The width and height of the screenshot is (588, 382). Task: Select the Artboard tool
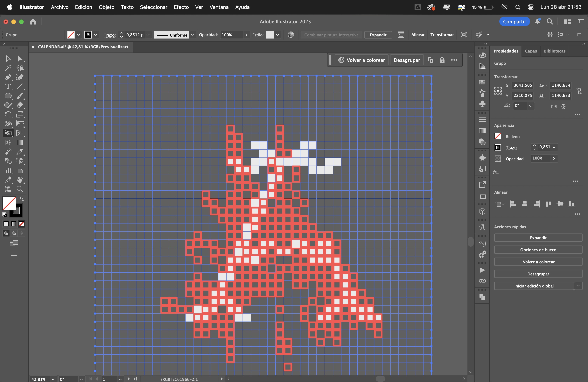coord(20,171)
